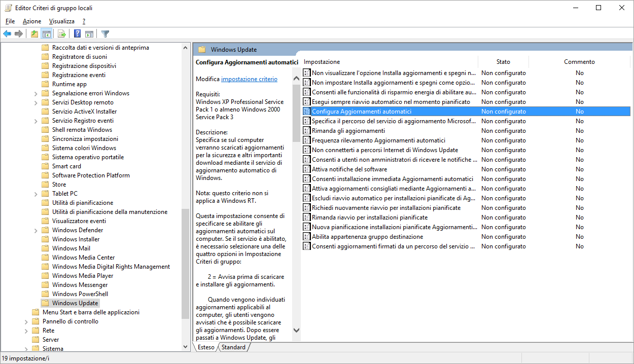Select Registratore di suoni in the tree
Viewport: 634px width, 364px height.
pyautogui.click(x=80, y=57)
